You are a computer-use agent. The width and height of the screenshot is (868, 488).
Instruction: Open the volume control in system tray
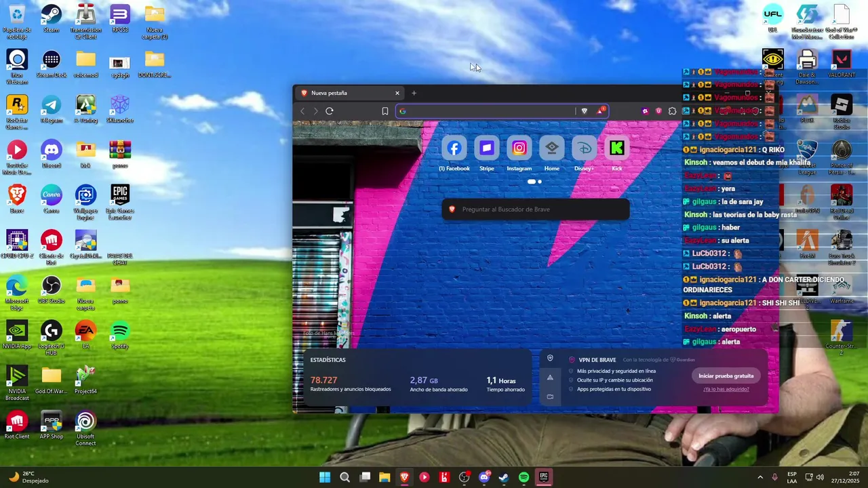[x=820, y=477]
